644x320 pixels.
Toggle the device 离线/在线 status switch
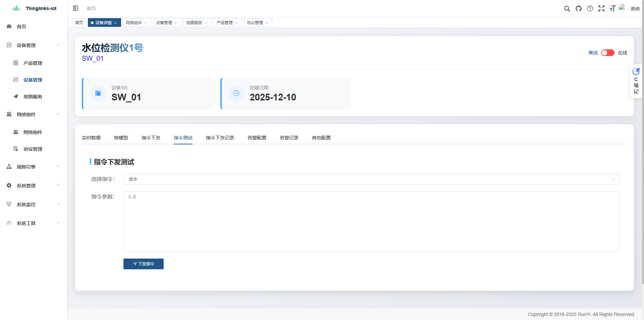coord(607,53)
